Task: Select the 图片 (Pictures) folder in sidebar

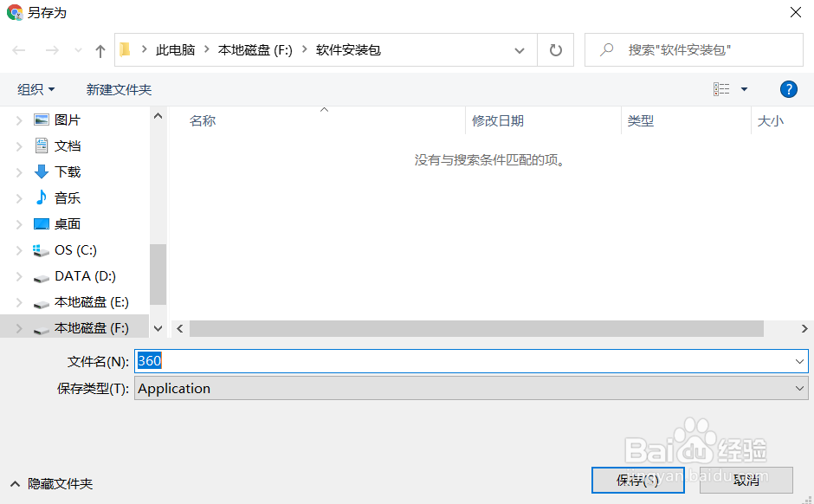Action: 66,120
